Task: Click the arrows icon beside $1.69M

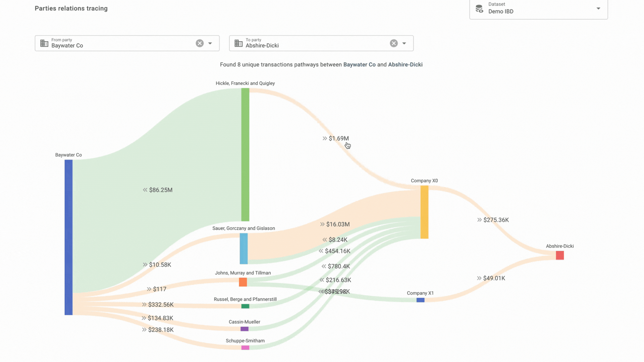Action: 325,138
